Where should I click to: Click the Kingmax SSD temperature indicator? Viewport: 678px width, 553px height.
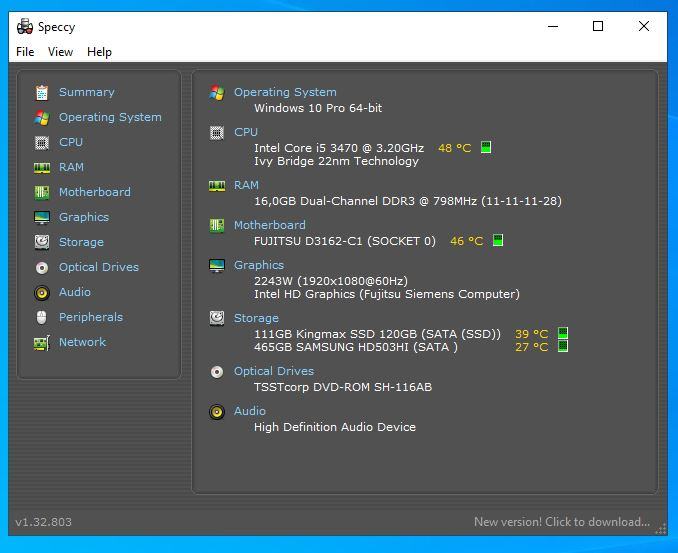click(562, 334)
